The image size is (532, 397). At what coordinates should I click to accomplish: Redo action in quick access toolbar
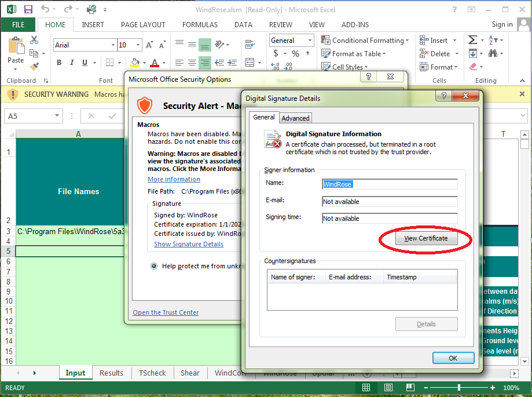(x=68, y=9)
